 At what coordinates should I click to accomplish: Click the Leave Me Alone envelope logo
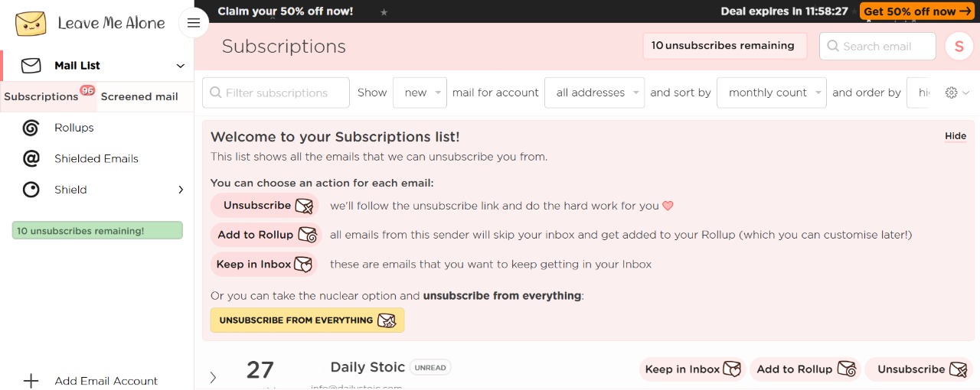click(x=31, y=23)
